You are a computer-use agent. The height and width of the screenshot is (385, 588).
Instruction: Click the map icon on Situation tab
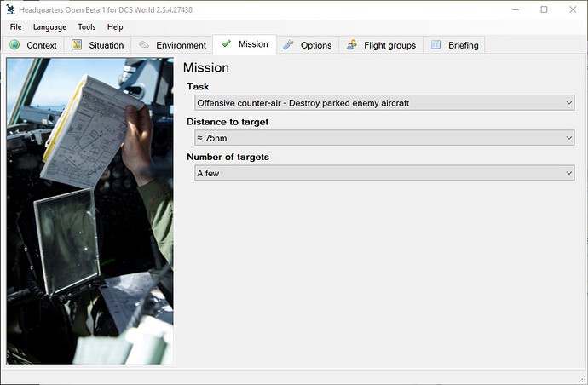[77, 45]
